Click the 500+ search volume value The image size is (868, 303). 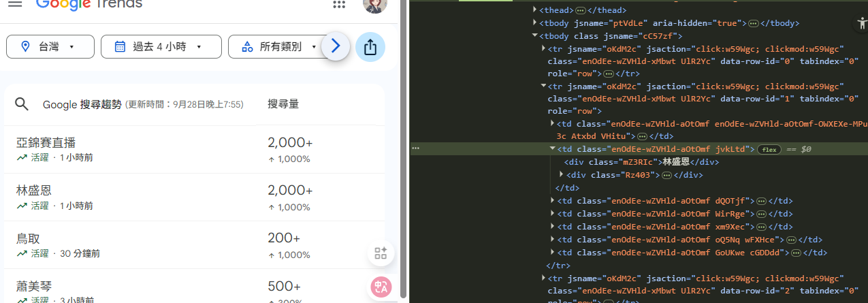click(284, 286)
